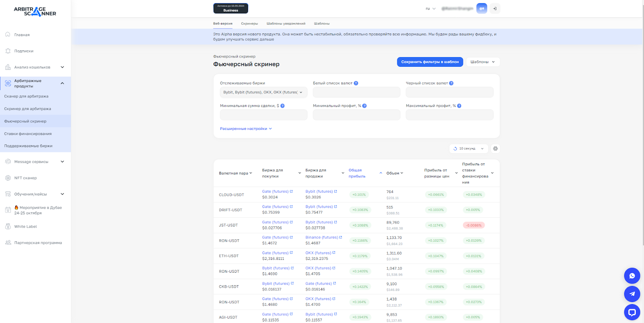Click Минимальный профит input field
644x323 pixels.
[357, 115]
